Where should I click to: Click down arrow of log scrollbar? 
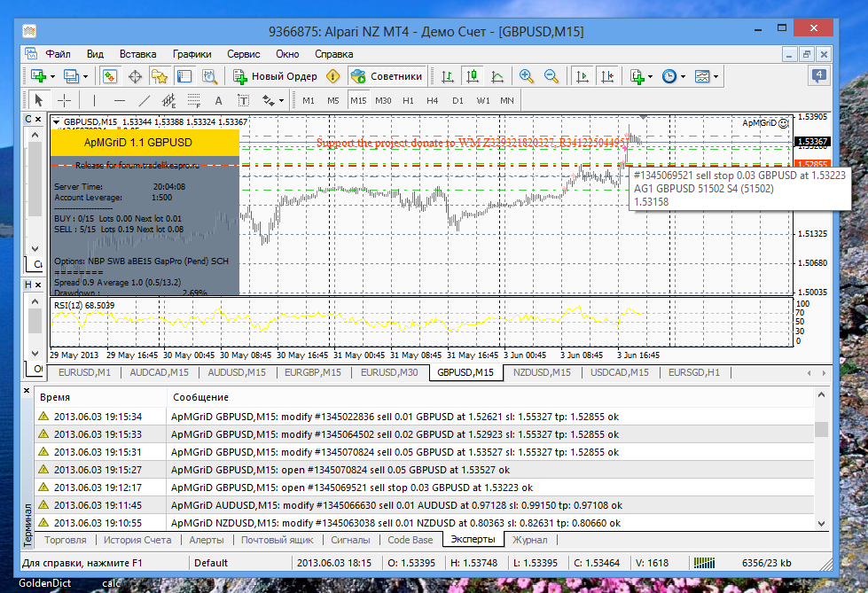(822, 523)
